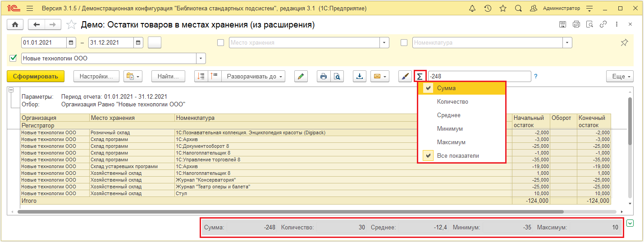
Task: Print report via toolbar printer icon
Action: click(323, 76)
